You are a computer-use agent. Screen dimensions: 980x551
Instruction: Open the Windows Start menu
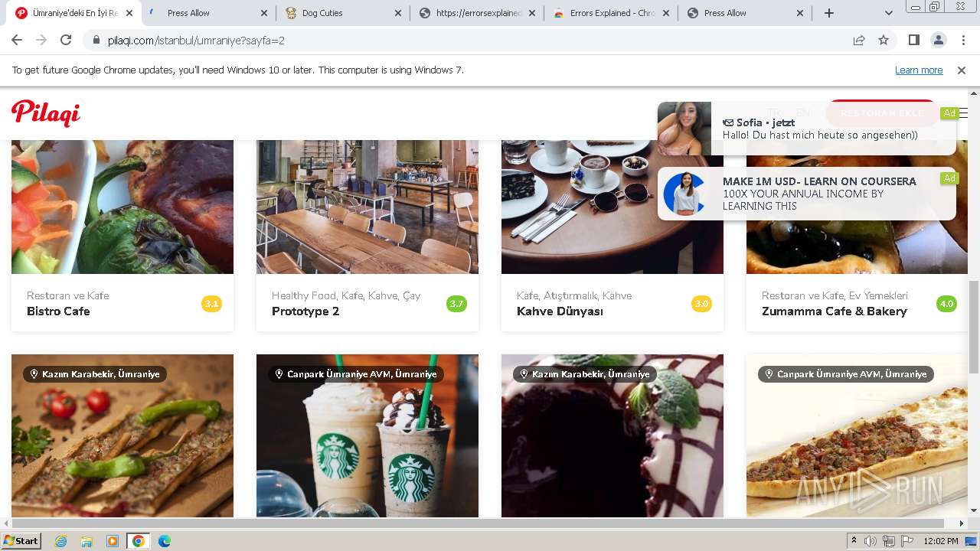point(21,540)
